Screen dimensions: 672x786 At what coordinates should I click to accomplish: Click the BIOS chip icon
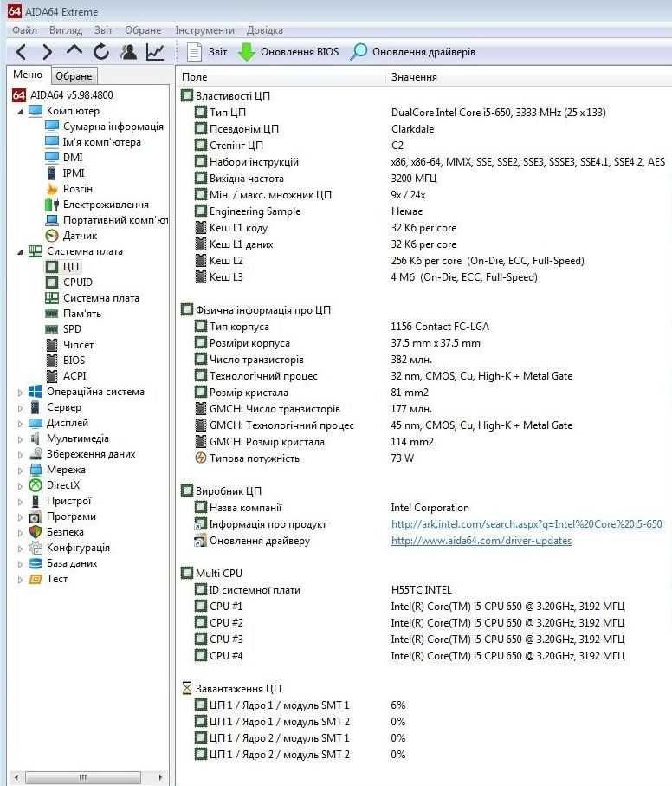coord(52,361)
